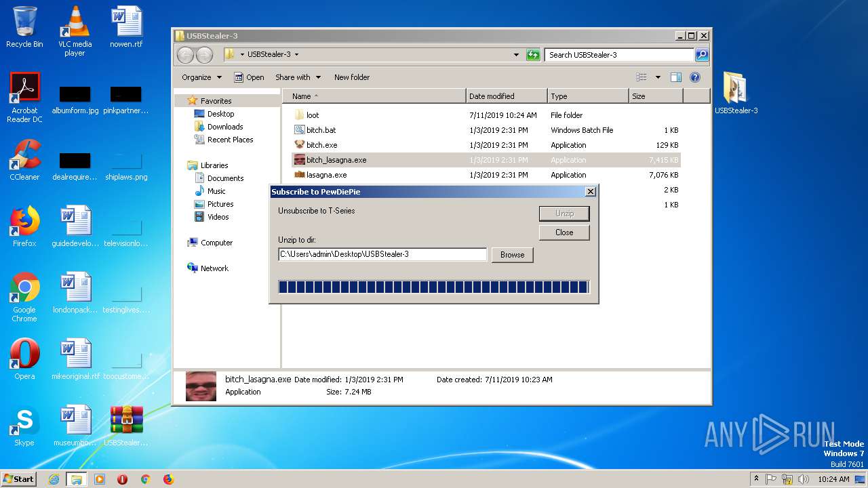868x488 pixels.
Task: Select bitch_lasagna.exe file row
Action: pos(486,160)
